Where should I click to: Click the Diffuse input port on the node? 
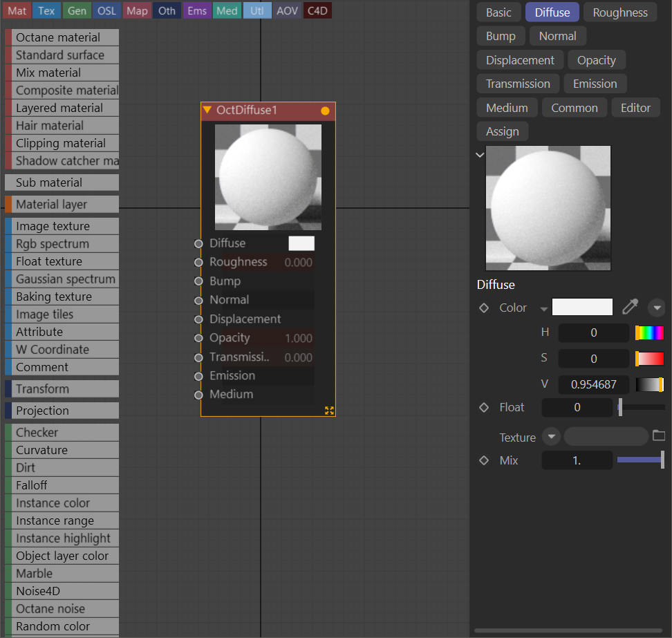(198, 243)
